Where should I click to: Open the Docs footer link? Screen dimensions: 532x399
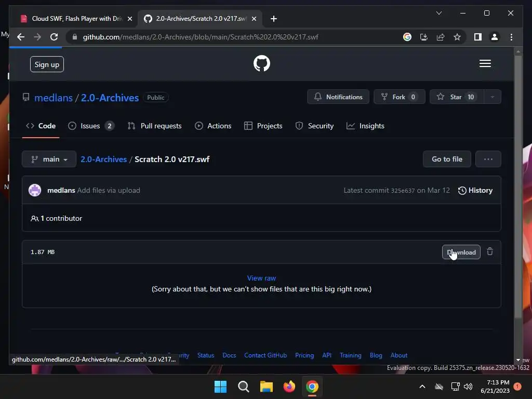click(x=229, y=355)
